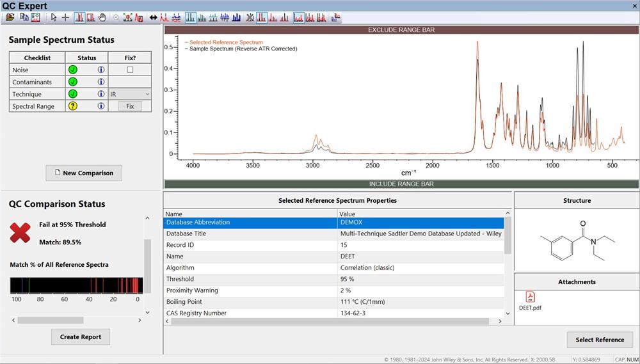This screenshot has height=364, width=640.
Task: Click the INCLUDE RANGE BAR
Action: point(402,184)
